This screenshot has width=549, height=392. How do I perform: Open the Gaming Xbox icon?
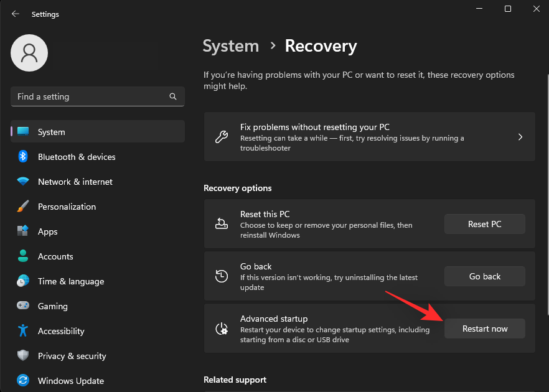click(23, 306)
